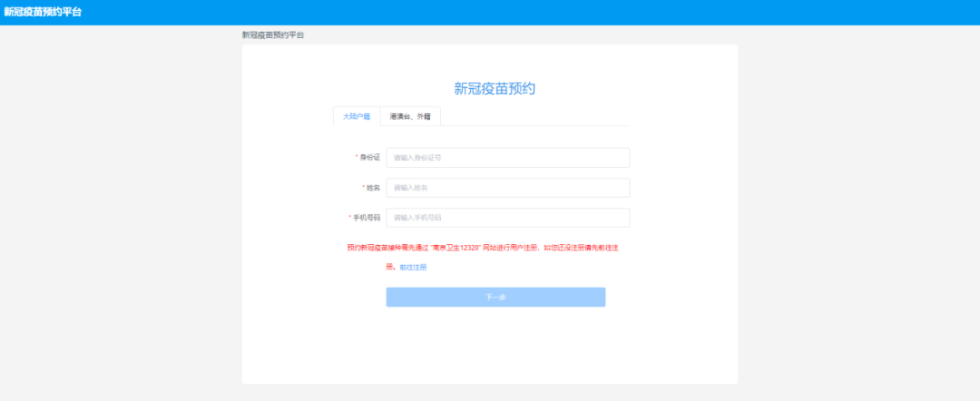Viewport: 980px width, 401px height.
Task: Click empty blue header bar area
Action: tap(544, 12)
